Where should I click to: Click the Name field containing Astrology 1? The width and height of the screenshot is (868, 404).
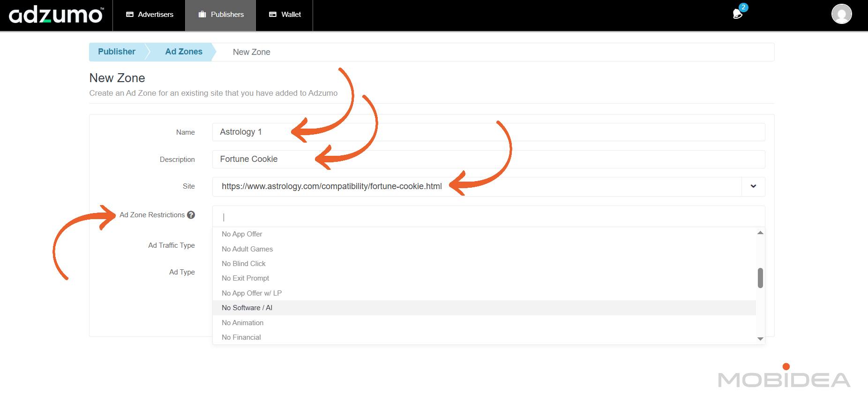point(488,132)
